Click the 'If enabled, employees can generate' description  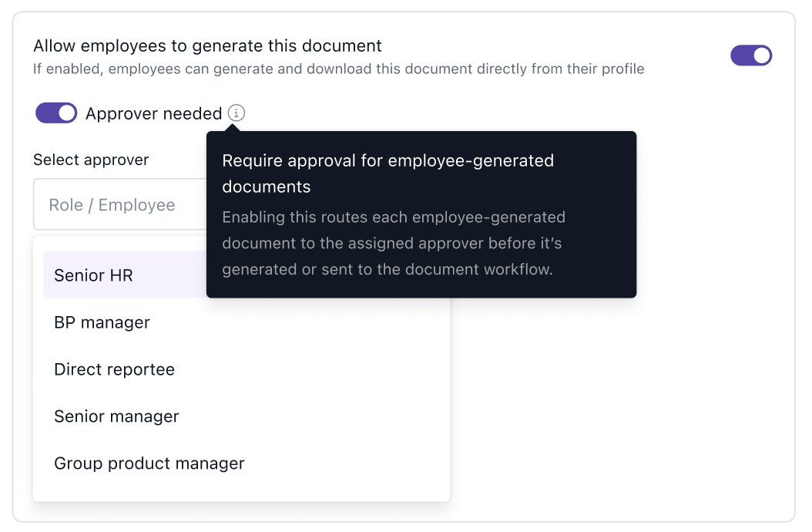338,69
